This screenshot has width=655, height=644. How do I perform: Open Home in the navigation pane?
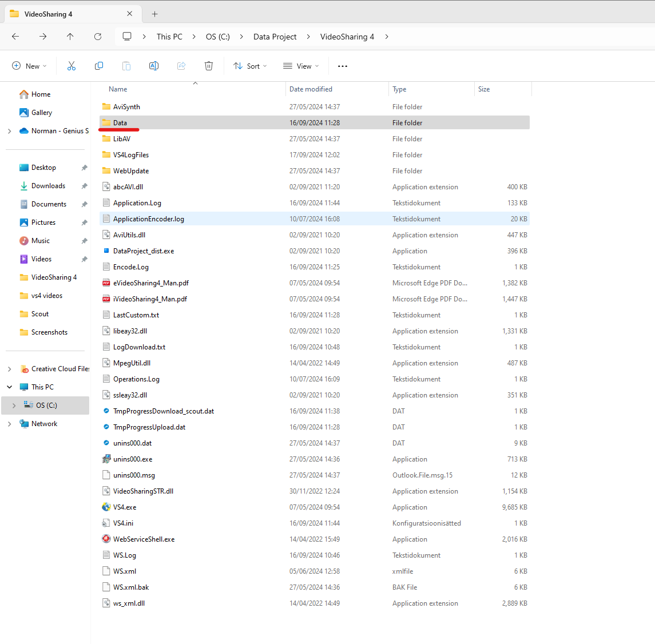pyautogui.click(x=41, y=94)
